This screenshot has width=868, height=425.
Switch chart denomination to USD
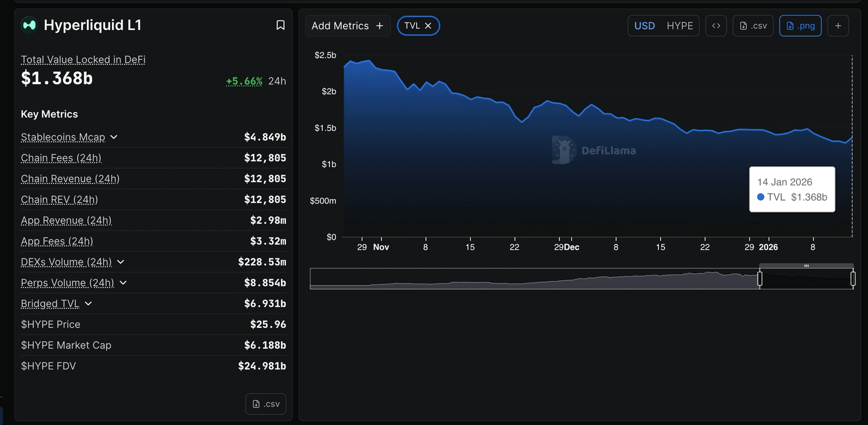pos(645,26)
